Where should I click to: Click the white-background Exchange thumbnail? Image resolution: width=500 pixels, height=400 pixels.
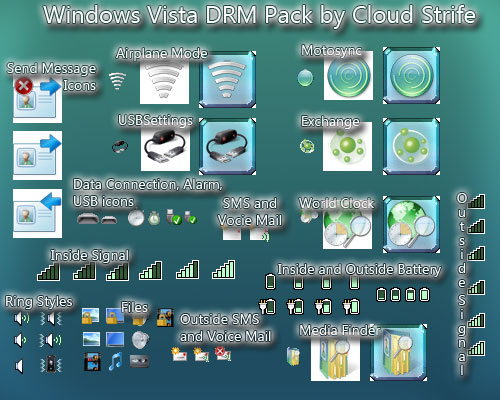coord(347,146)
